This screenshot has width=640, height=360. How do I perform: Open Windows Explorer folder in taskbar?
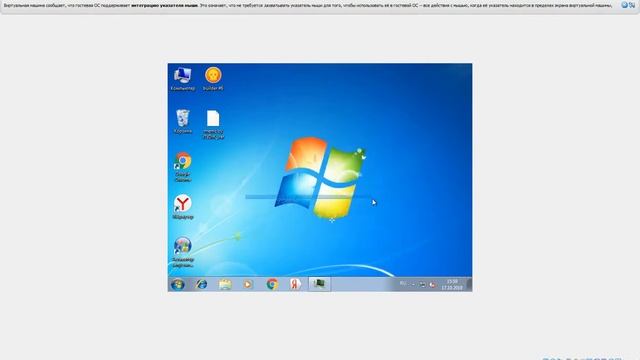(x=224, y=284)
